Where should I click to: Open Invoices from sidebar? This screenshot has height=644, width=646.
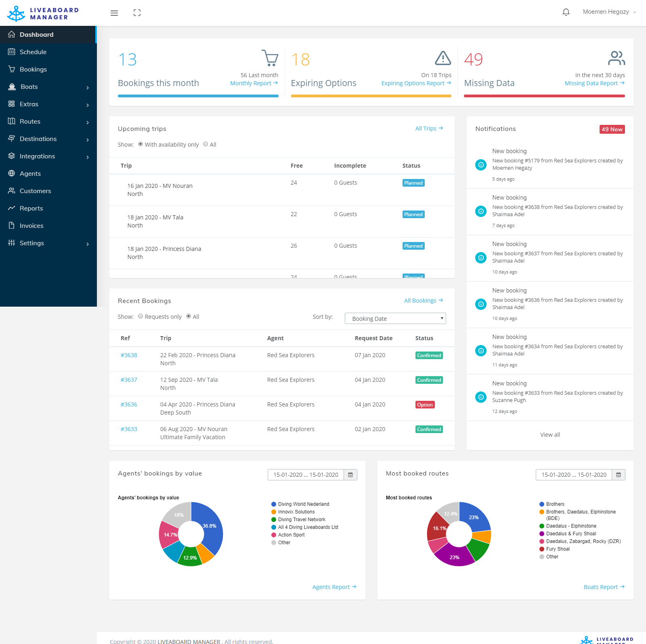point(31,226)
